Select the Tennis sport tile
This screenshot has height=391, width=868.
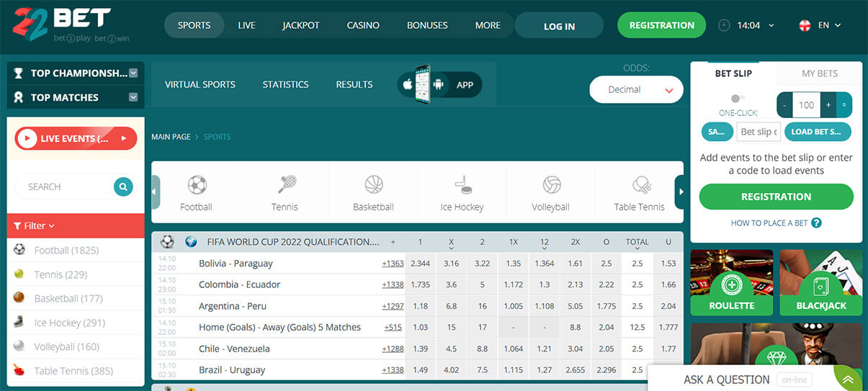click(x=285, y=192)
